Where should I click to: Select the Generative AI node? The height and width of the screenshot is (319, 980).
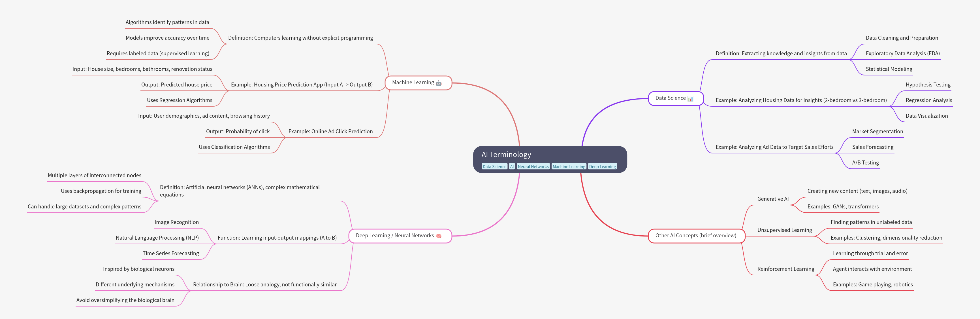(x=773, y=199)
